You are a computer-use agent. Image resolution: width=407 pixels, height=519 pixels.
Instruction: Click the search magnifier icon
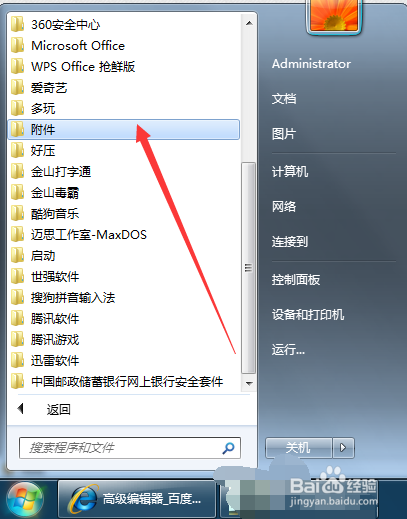pyautogui.click(x=228, y=448)
